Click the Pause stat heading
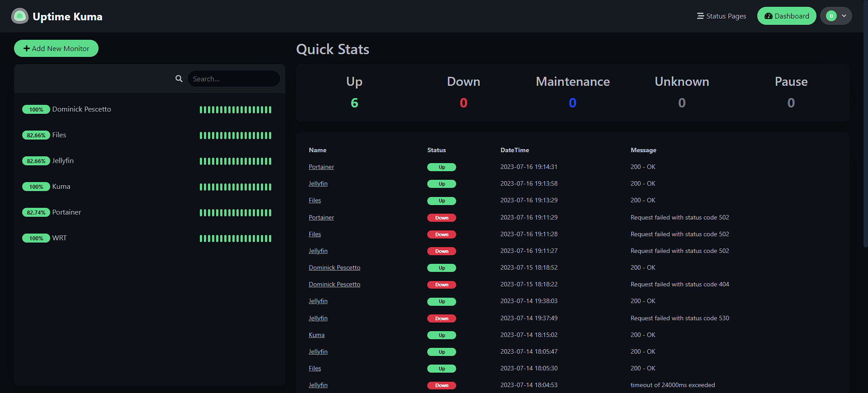Image resolution: width=868 pixels, height=393 pixels. 791,81
